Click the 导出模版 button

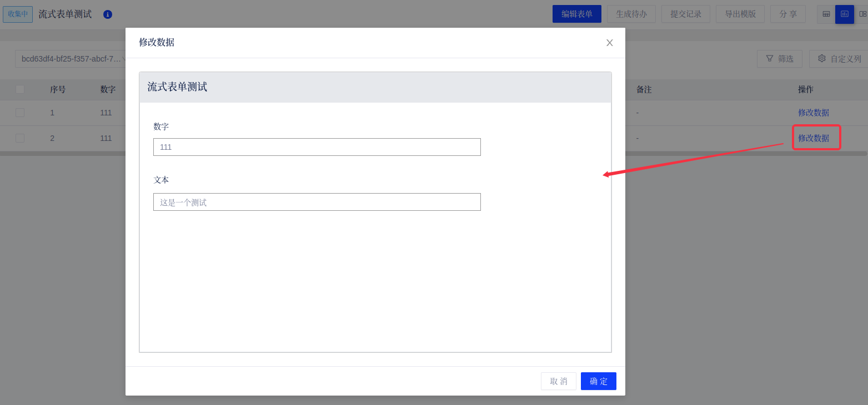[740, 14]
